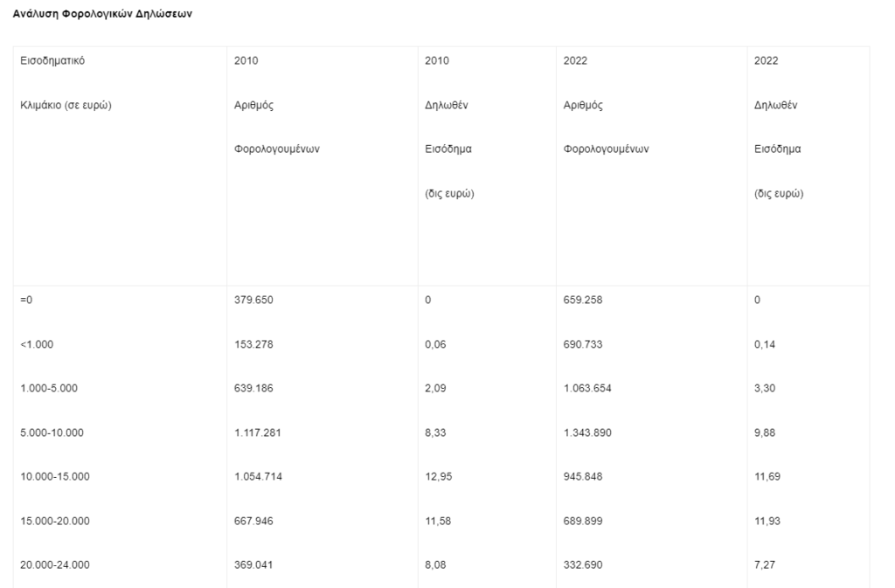
Task: Select the 20.000-24.000 bracket cell
Action: pyautogui.click(x=55, y=565)
